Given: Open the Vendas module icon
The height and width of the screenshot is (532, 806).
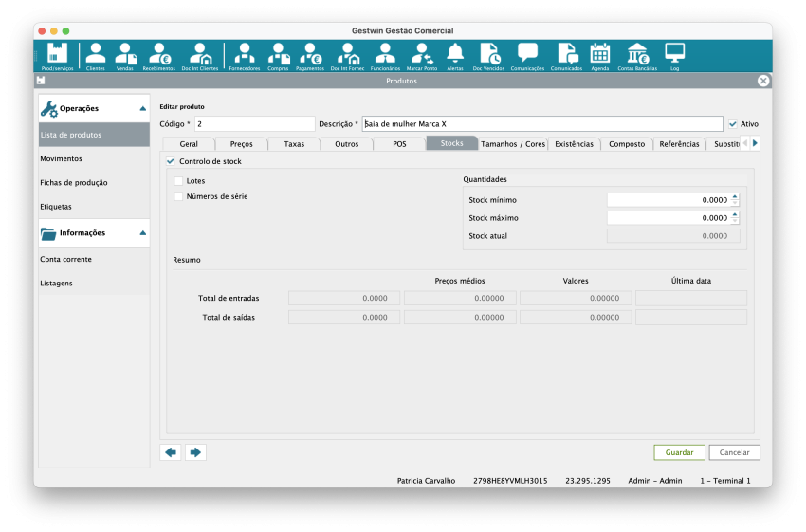Looking at the screenshot, I should (124, 55).
